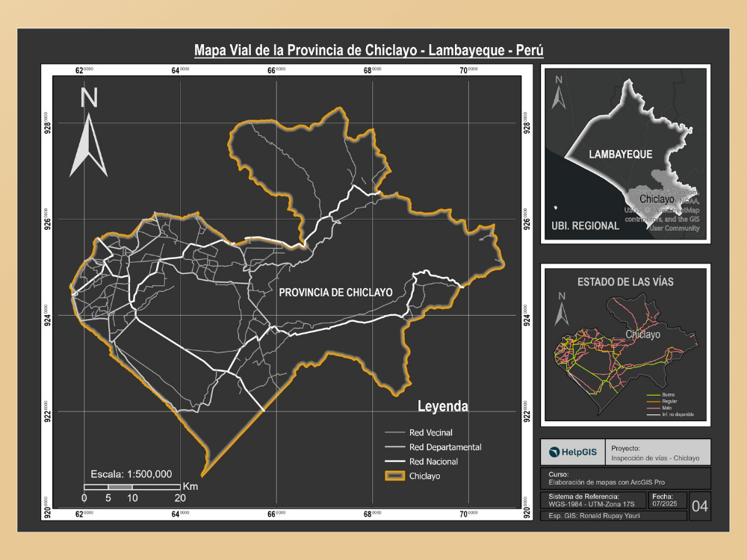Viewport: 747px width, 560px height.
Task: Click the 'Fecha:' label
Action: coord(663,497)
